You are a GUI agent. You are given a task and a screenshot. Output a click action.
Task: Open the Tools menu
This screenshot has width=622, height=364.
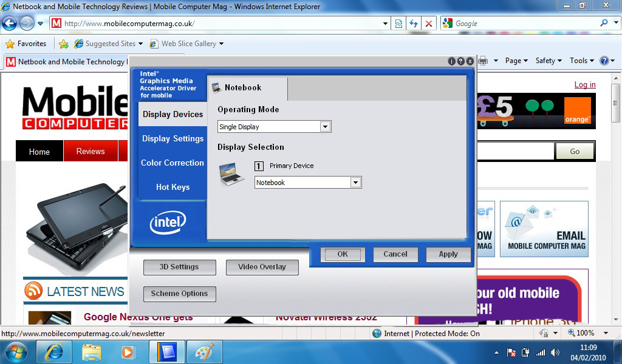[582, 61]
